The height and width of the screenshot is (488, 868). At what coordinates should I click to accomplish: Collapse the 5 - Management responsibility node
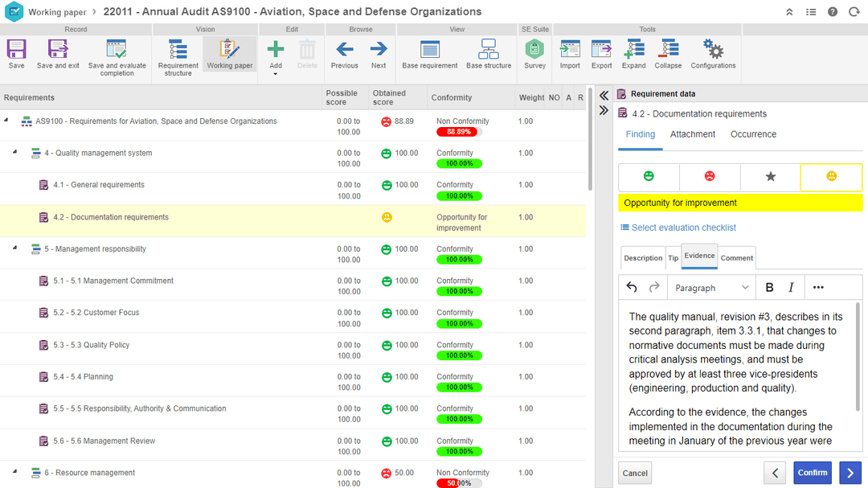point(15,248)
